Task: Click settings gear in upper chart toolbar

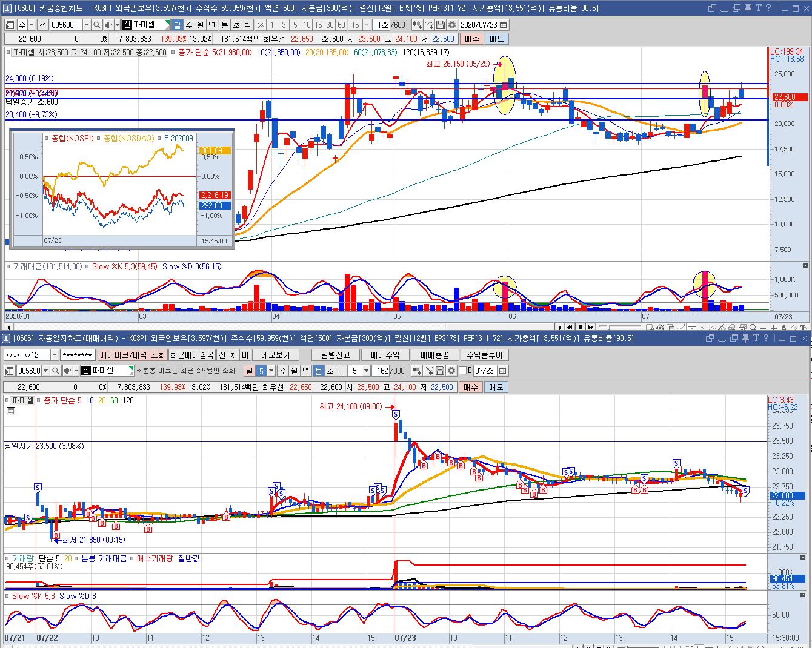Action: [x=452, y=25]
